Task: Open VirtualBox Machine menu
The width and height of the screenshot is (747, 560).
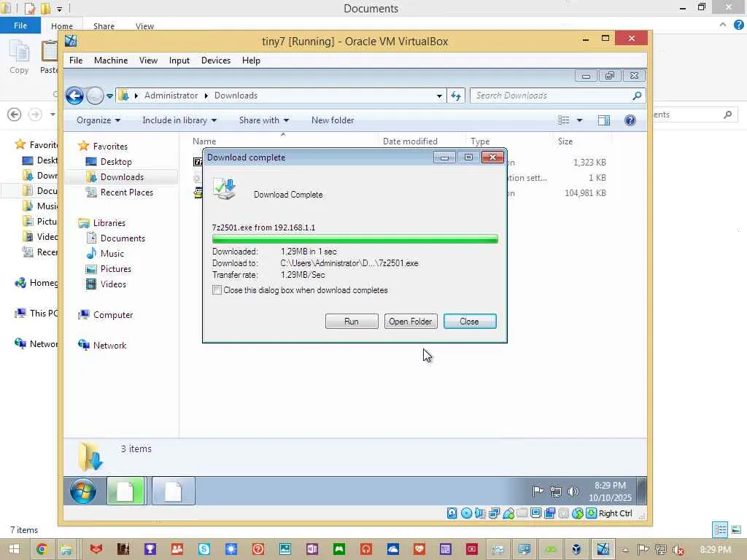Action: tap(111, 61)
